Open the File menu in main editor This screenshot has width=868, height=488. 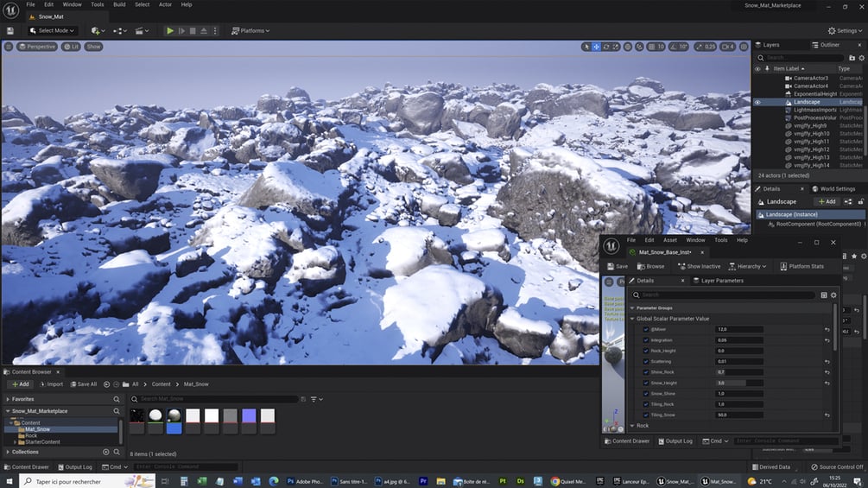tap(30, 4)
